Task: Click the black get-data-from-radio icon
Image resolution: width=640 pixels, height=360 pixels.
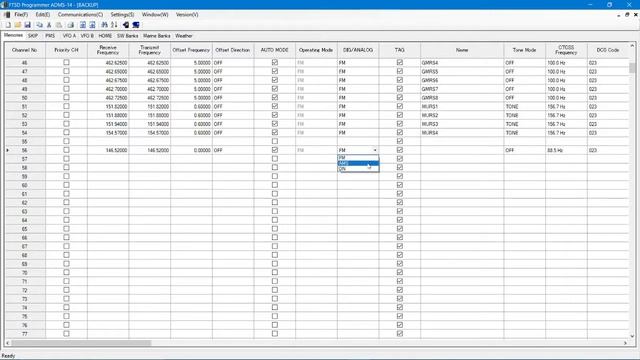Action: [x=126, y=25]
